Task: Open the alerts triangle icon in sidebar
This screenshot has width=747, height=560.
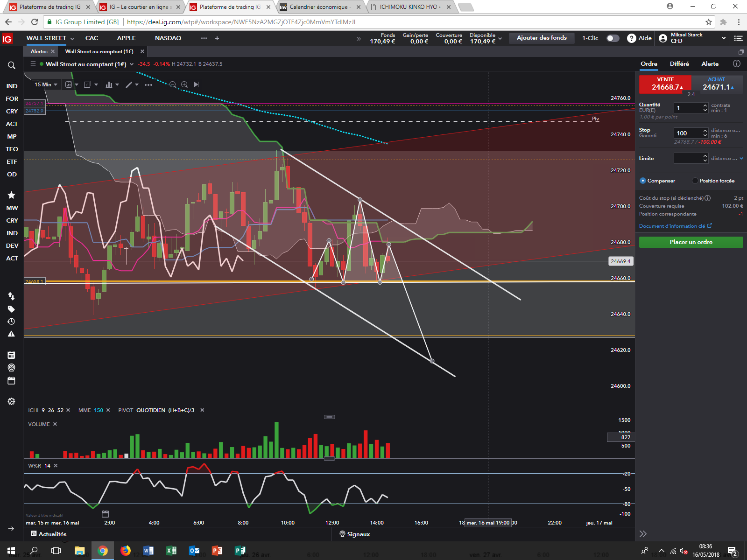Action: 12,334
